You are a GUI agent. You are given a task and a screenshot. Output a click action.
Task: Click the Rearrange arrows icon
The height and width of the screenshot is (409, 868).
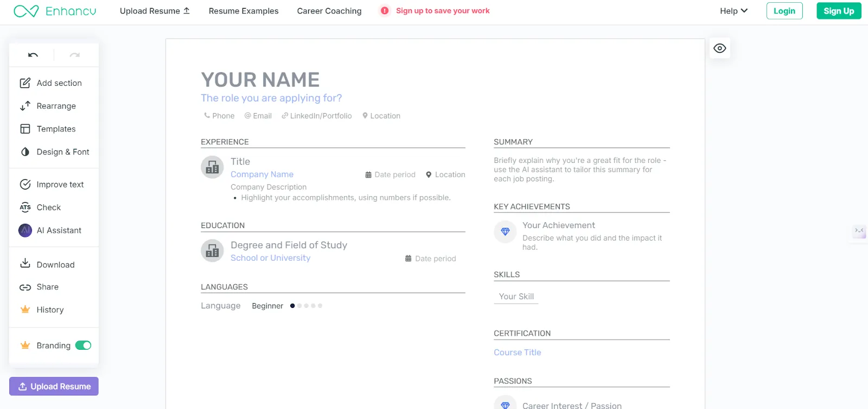pyautogui.click(x=25, y=106)
